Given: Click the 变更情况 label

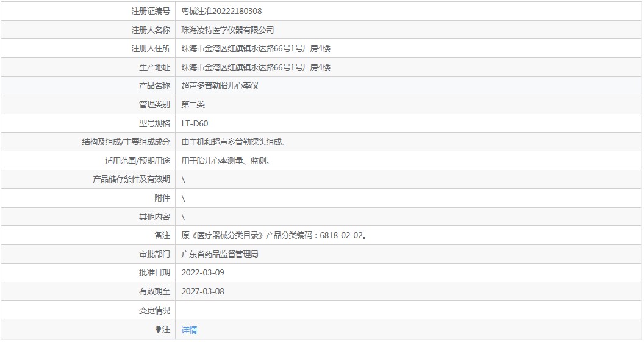Looking at the screenshot, I should 154,310.
